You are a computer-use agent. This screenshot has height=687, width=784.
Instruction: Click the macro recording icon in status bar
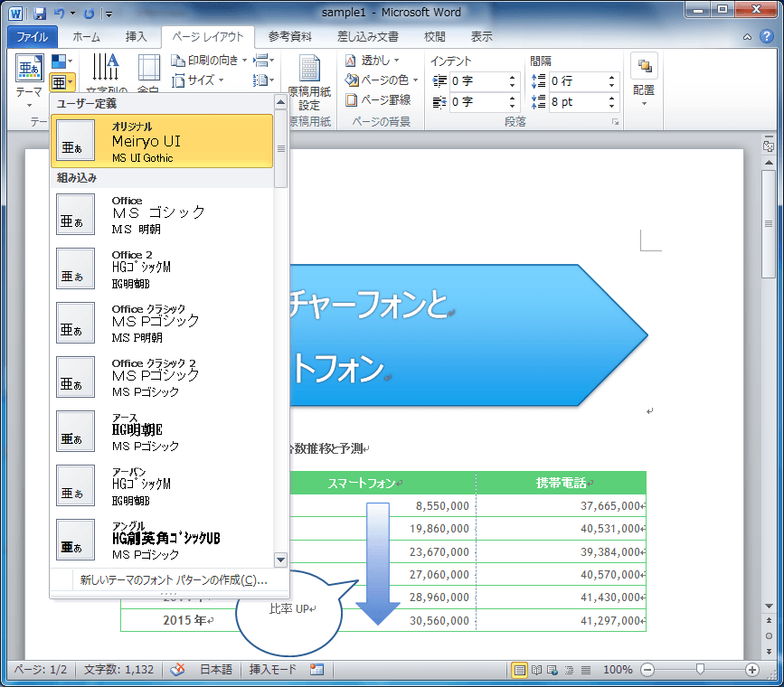click(x=316, y=670)
